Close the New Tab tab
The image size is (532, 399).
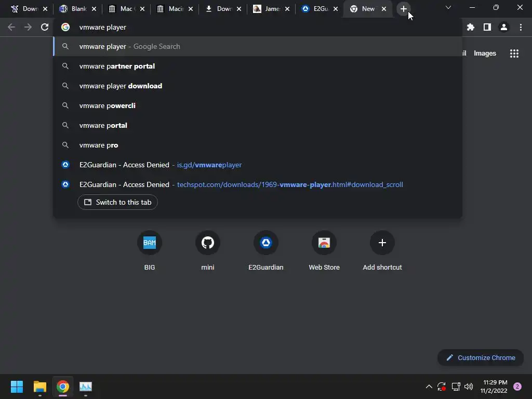pos(384,9)
